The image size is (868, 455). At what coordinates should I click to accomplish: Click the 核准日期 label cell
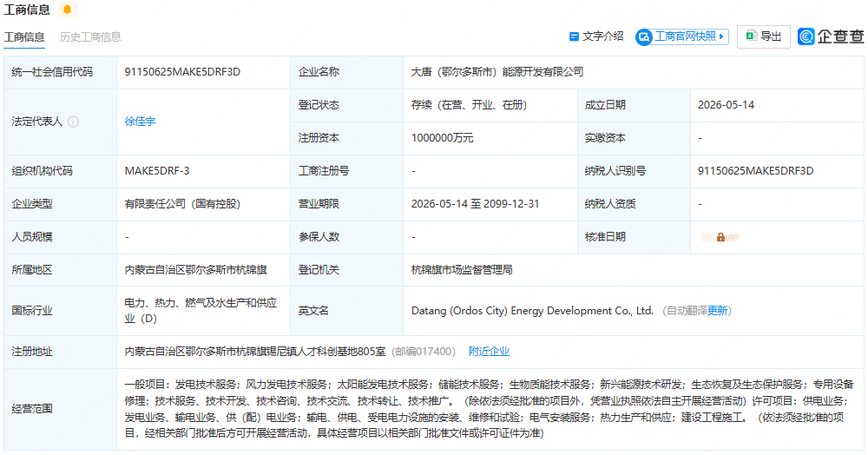(634, 237)
